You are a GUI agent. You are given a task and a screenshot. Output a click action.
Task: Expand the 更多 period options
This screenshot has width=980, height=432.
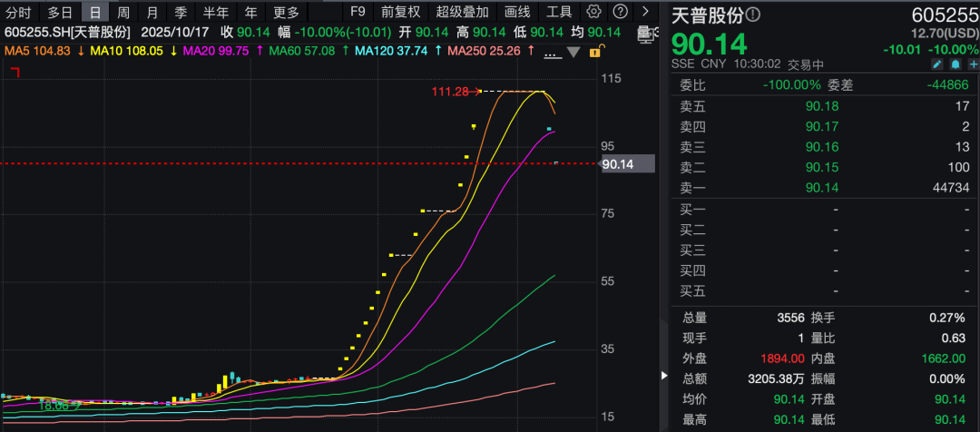pyautogui.click(x=286, y=12)
